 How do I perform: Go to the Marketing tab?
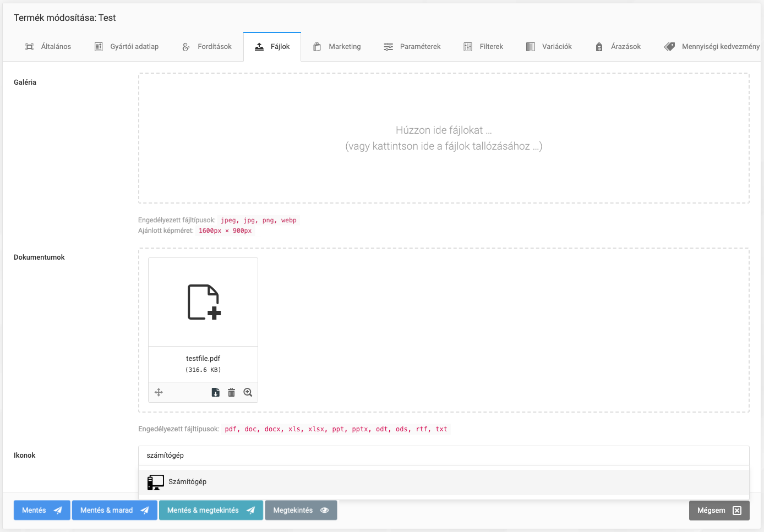coord(337,47)
